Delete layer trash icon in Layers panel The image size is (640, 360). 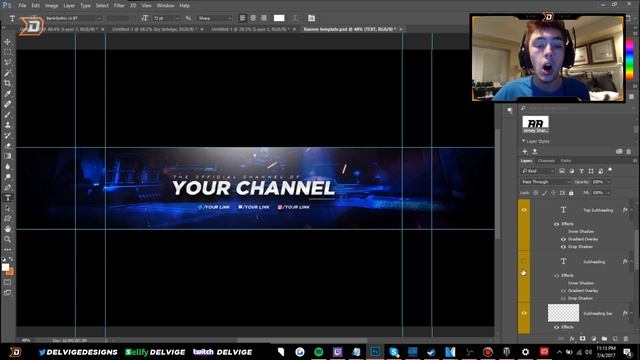point(626,339)
